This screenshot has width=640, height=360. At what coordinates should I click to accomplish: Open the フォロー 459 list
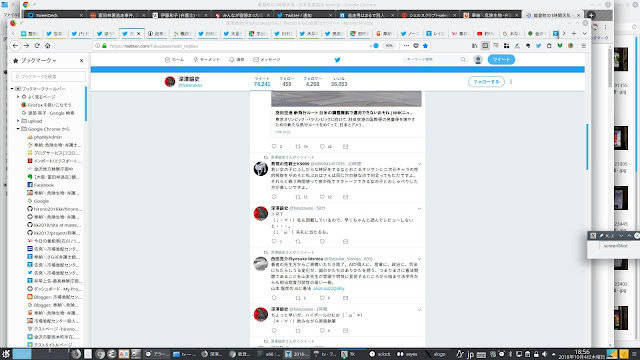pos(287,82)
